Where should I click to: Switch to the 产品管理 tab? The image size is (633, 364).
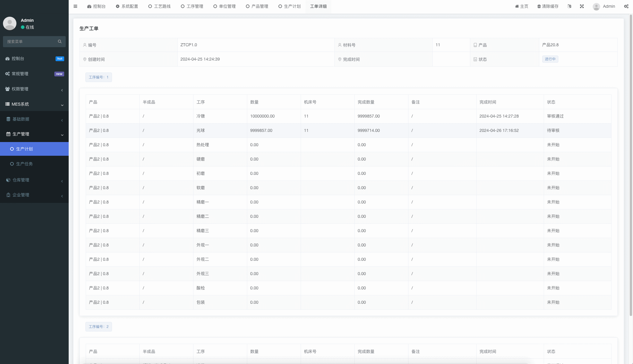(257, 6)
